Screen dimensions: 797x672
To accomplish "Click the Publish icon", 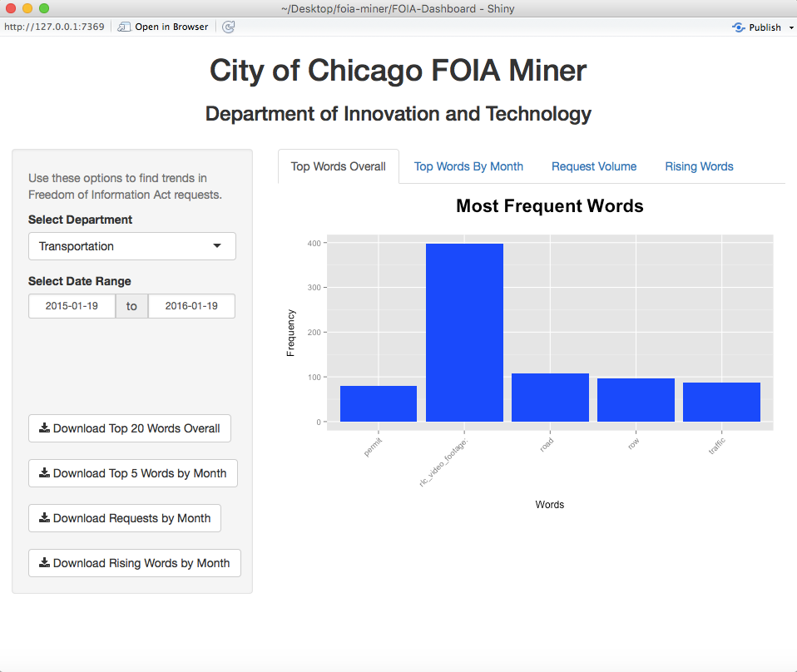I will click(x=739, y=27).
